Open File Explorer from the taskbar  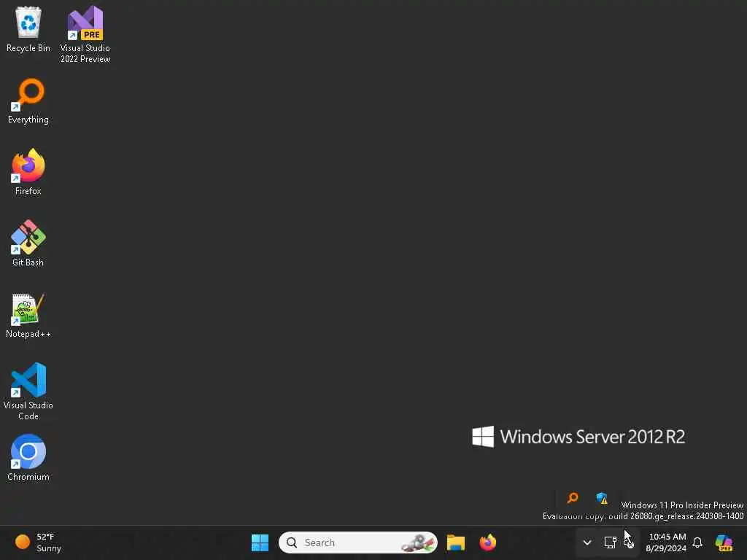point(455,542)
